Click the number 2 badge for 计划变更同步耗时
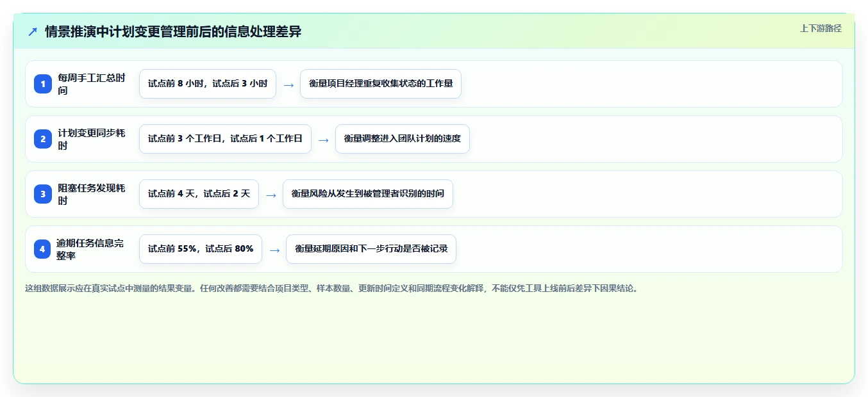Image resolution: width=868 pixels, height=397 pixels. click(43, 139)
